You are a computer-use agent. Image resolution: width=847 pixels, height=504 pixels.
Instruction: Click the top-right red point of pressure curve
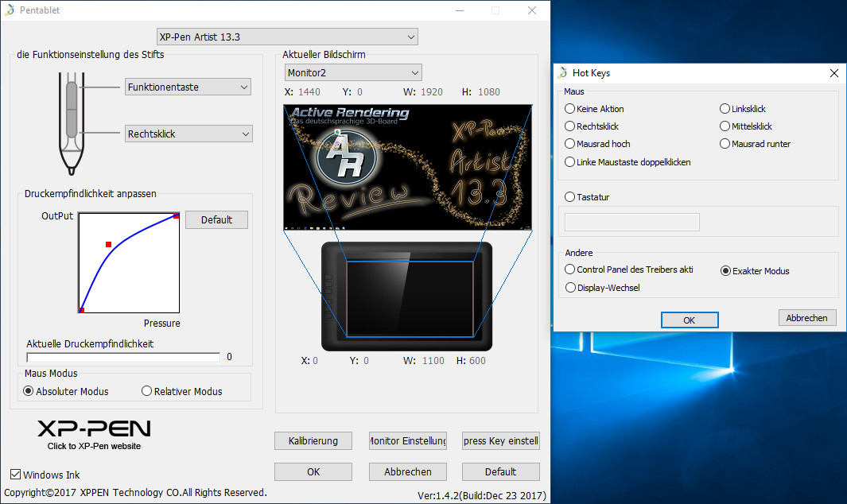[x=176, y=216]
